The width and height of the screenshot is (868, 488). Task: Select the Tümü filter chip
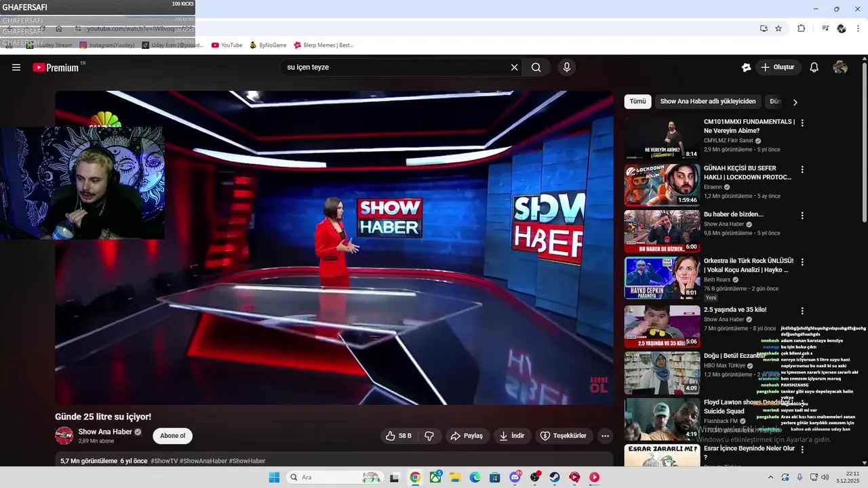click(638, 102)
